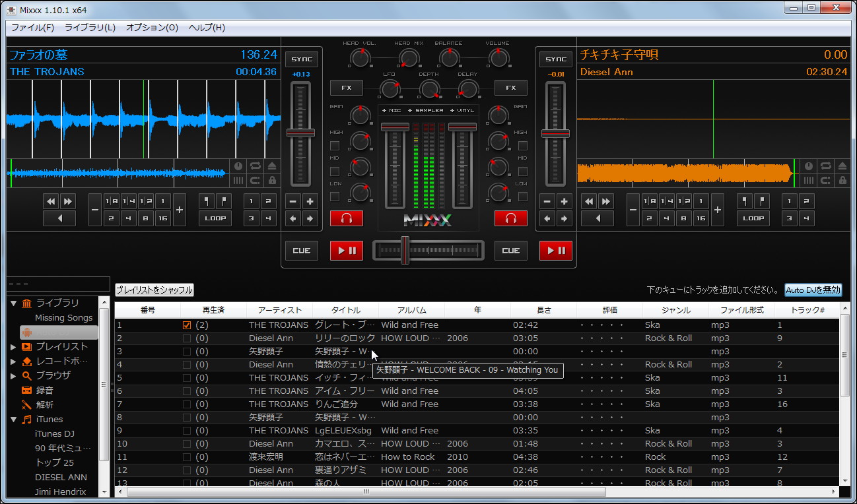Check the played box for track 2

coord(187,338)
